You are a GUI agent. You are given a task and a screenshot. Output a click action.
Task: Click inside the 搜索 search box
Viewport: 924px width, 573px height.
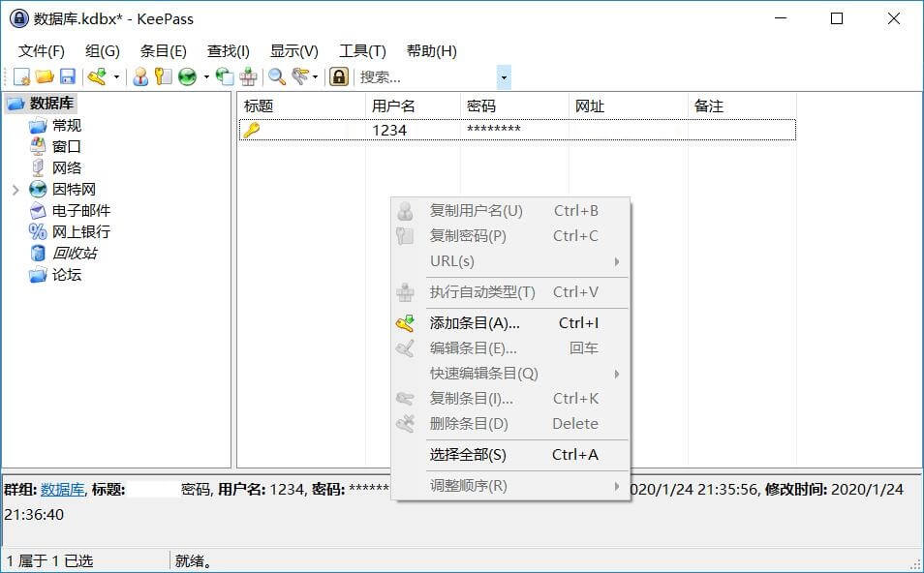tap(416, 76)
